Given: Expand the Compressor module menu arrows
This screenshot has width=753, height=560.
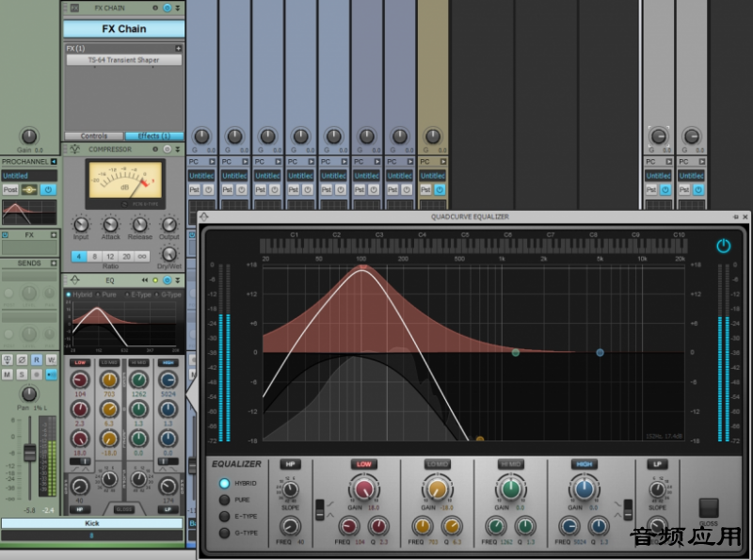Looking at the screenshot, I should 177,150.
